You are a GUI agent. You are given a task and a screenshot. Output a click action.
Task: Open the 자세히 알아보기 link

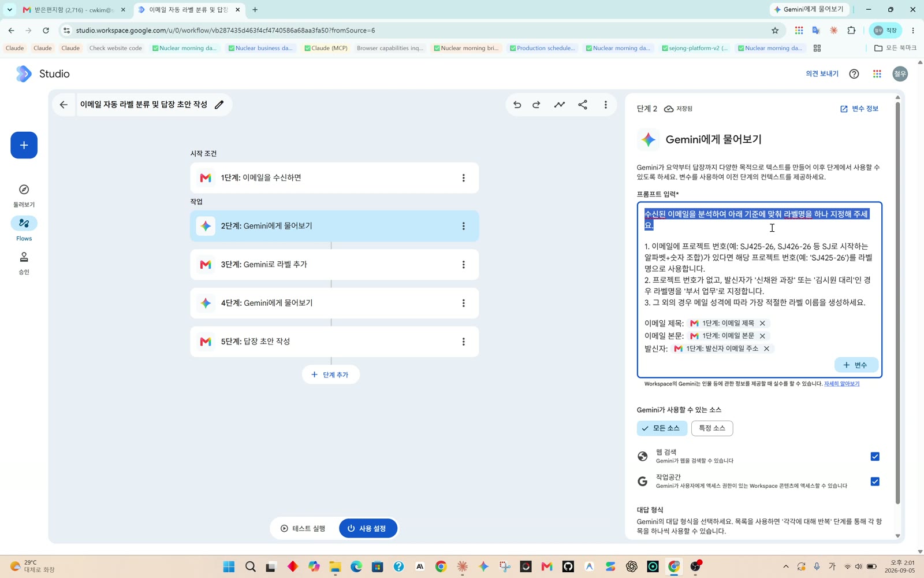click(841, 384)
